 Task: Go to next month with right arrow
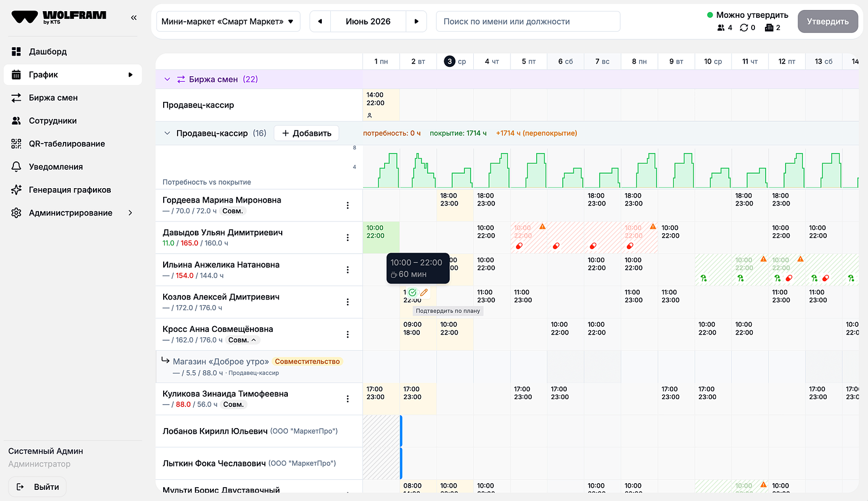(x=416, y=22)
